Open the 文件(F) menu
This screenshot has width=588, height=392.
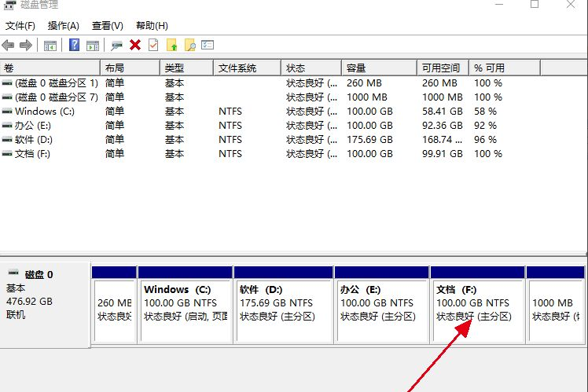tap(20, 26)
